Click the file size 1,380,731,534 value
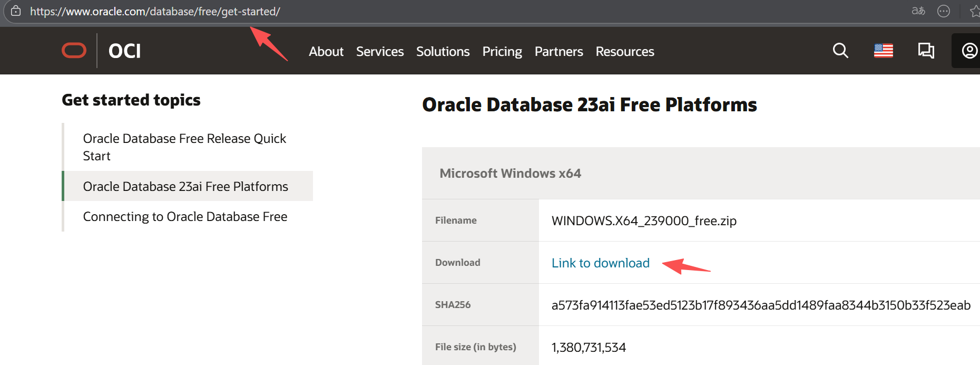Viewport: 980px width, 365px height. coord(589,348)
